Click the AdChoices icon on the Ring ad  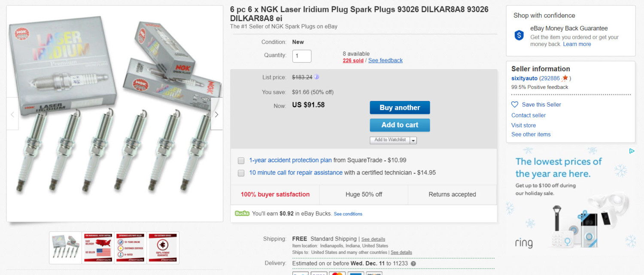[632, 151]
